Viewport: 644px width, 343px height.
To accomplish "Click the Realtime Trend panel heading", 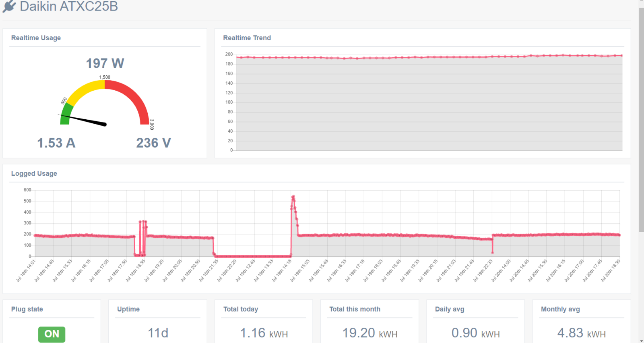I will pyautogui.click(x=247, y=38).
